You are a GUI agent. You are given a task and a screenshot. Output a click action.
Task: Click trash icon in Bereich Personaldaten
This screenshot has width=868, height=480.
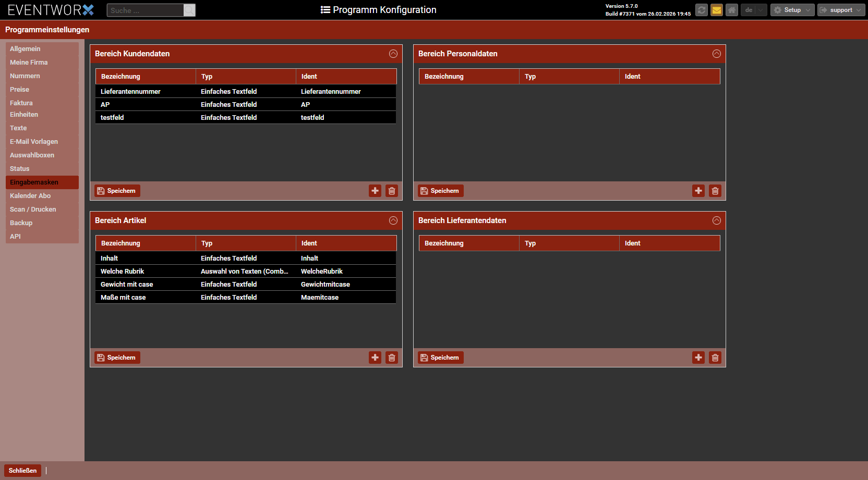(x=715, y=191)
